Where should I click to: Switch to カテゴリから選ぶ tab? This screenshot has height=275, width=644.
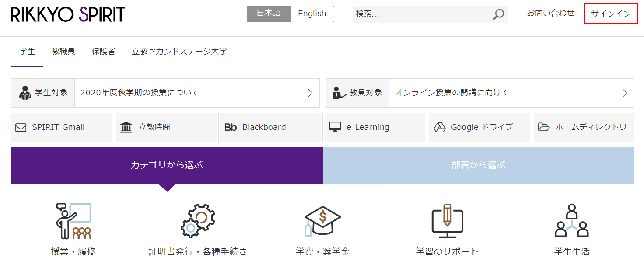(x=167, y=165)
